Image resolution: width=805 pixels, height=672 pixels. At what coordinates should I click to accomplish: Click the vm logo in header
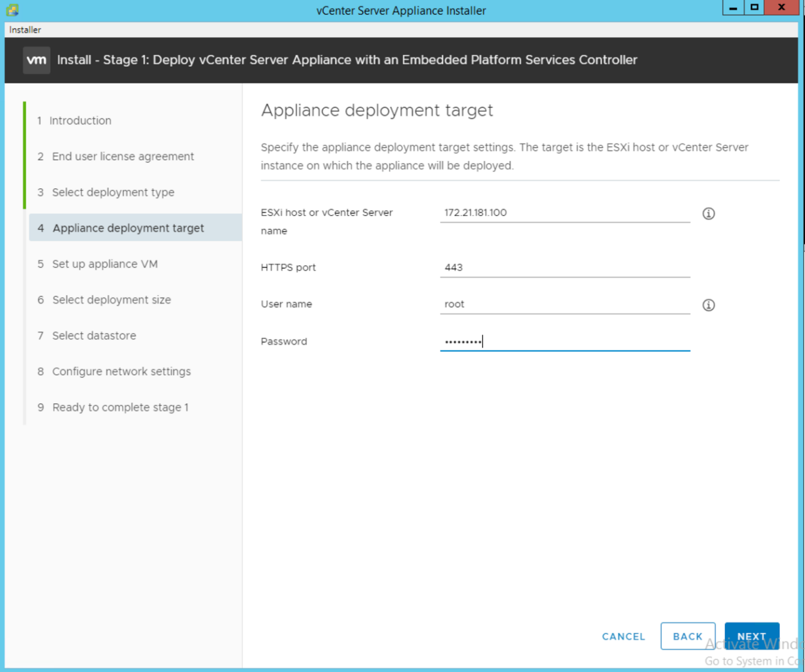click(x=37, y=60)
